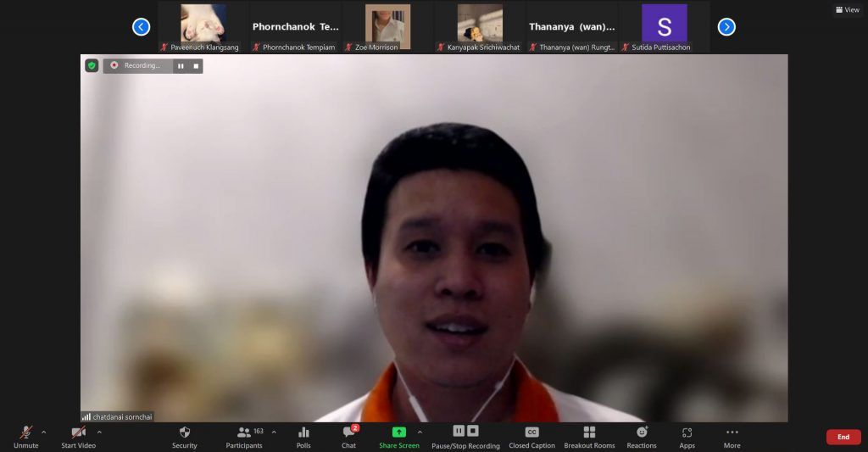Viewport: 868px width, 452px height.
Task: Show next participants with right arrow
Action: click(x=726, y=27)
